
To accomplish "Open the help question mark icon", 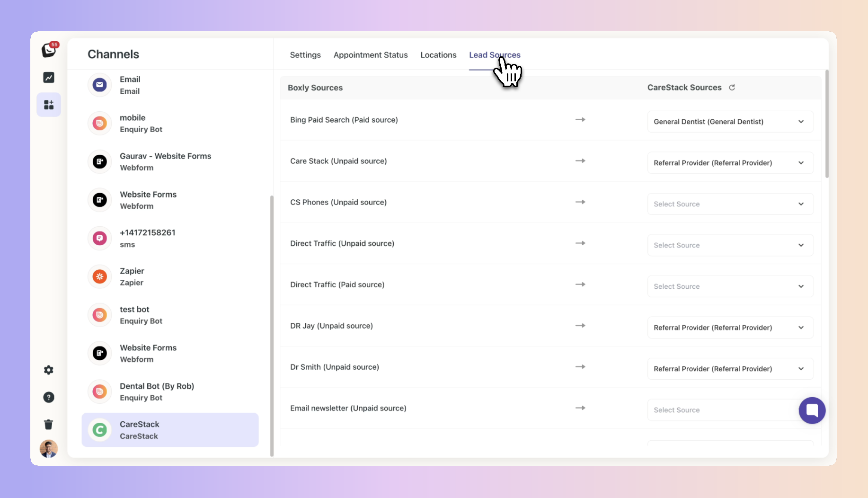I will 49,397.
